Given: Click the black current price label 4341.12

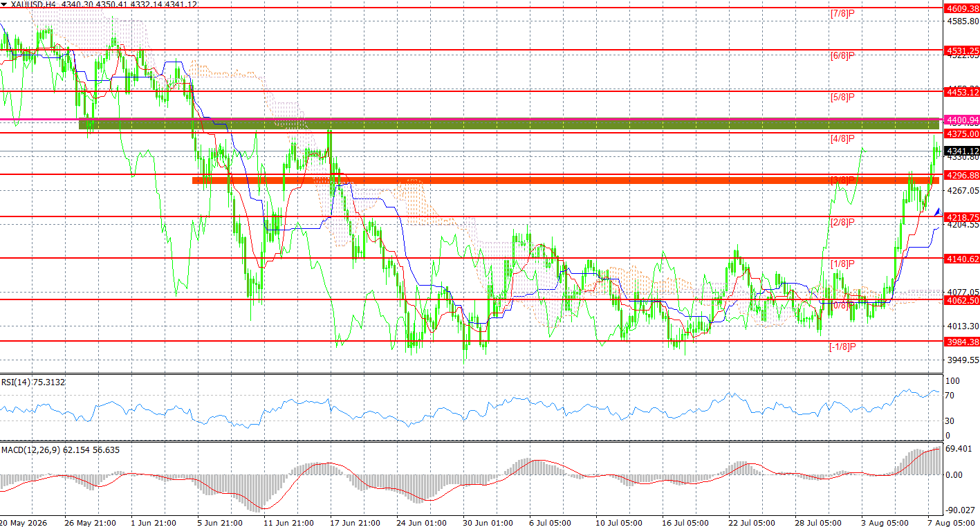Looking at the screenshot, I should tap(963, 151).
